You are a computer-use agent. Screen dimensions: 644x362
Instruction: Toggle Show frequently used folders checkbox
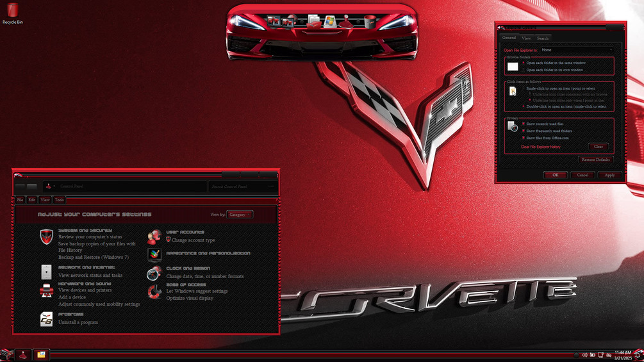[524, 131]
